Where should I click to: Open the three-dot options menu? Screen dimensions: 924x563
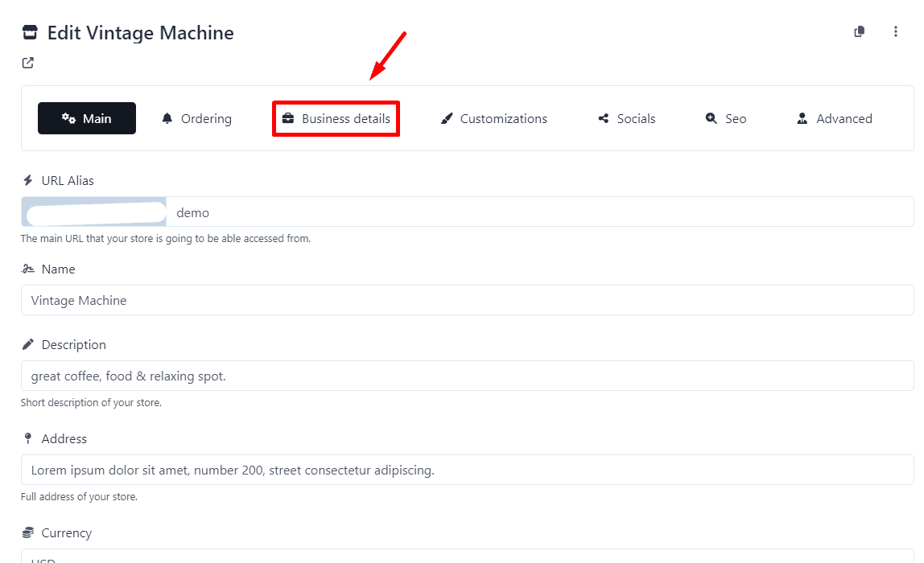[896, 32]
